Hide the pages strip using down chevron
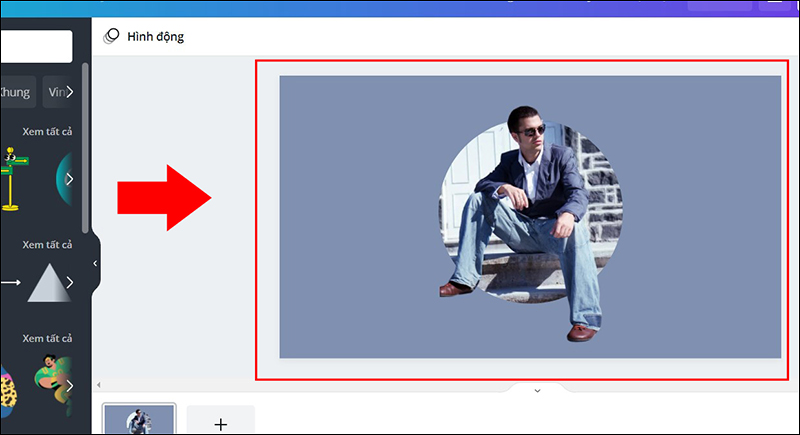Viewport: 800px width, 435px height. tap(537, 390)
